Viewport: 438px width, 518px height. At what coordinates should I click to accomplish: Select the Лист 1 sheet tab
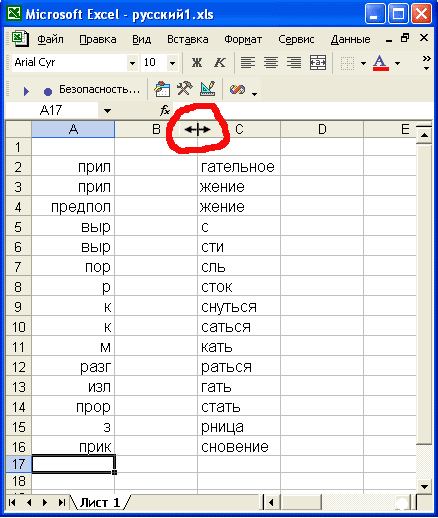100,502
